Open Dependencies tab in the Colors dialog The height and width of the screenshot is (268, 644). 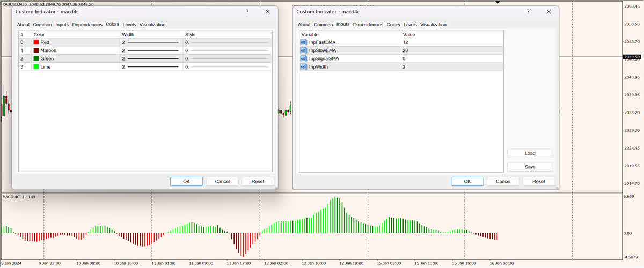(87, 25)
